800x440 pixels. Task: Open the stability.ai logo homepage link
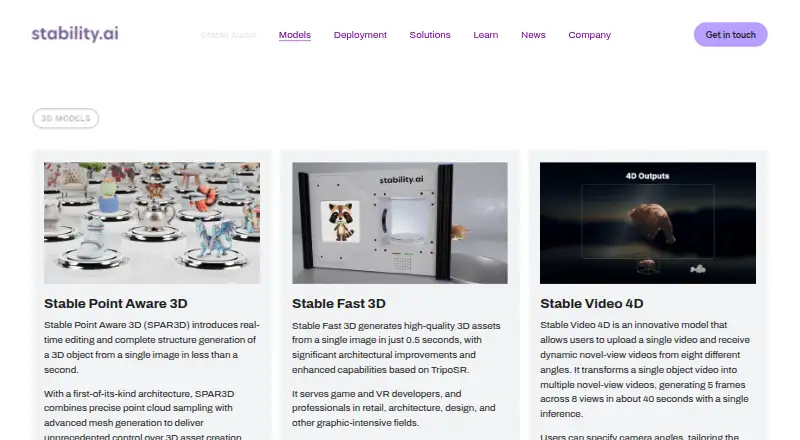(75, 34)
